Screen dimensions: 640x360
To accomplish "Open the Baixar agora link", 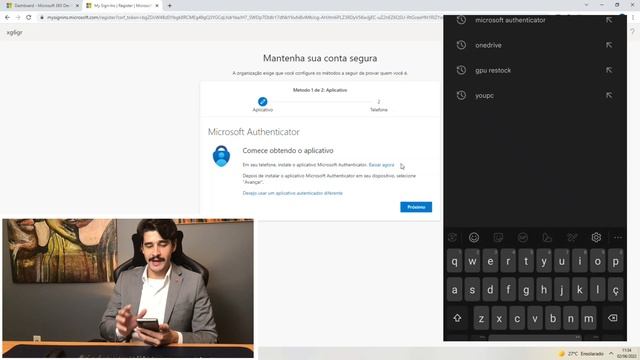I will coord(381,165).
